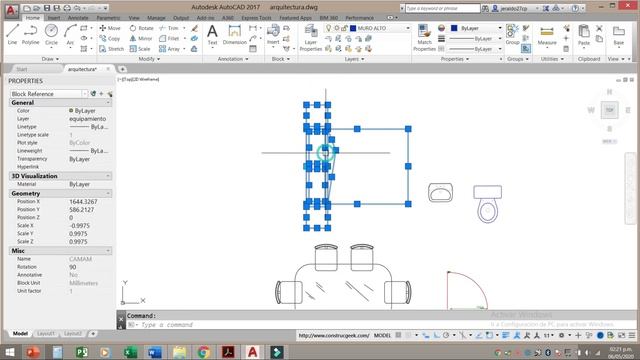Activate the Copy command
This screenshot has width=640, height=360.
click(x=110, y=38)
